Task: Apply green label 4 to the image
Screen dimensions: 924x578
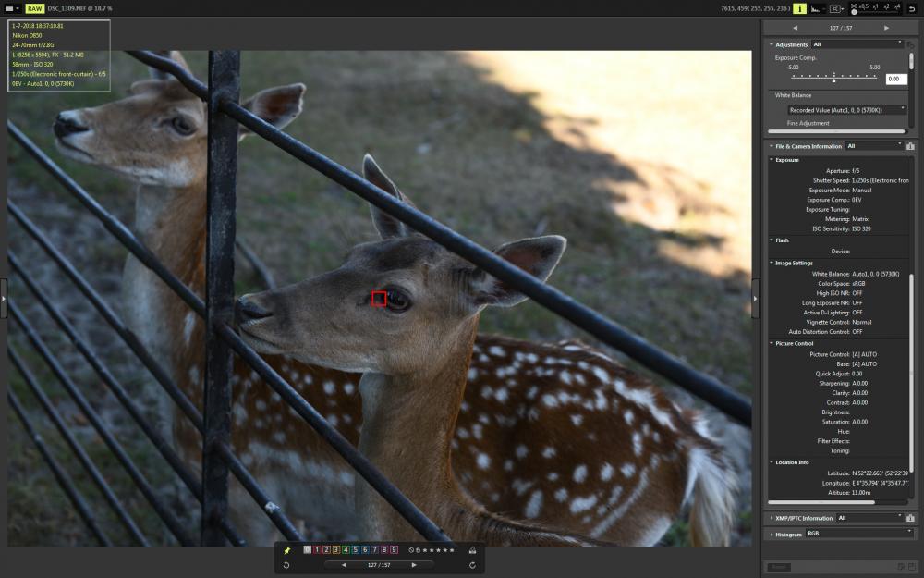Action: 346,549
